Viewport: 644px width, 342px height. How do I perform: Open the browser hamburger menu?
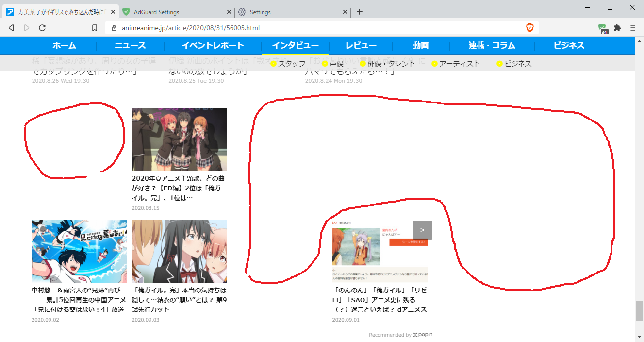(x=633, y=28)
